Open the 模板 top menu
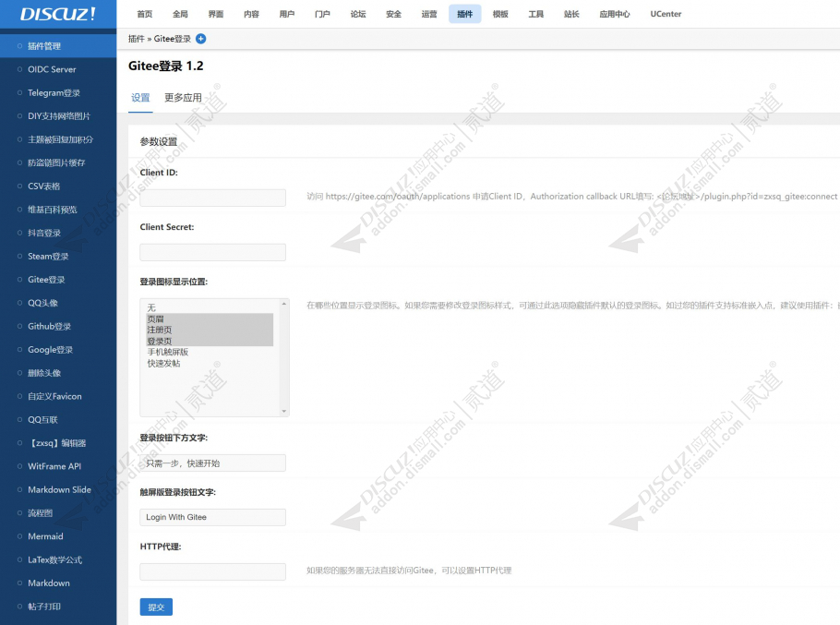The image size is (840, 625). [x=500, y=14]
